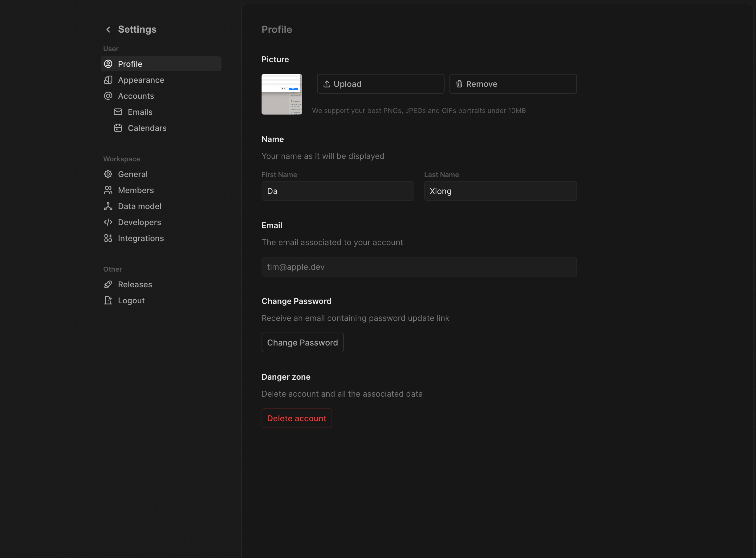Click the Emails envelope icon
Viewport: 756px width, 558px height.
click(118, 112)
